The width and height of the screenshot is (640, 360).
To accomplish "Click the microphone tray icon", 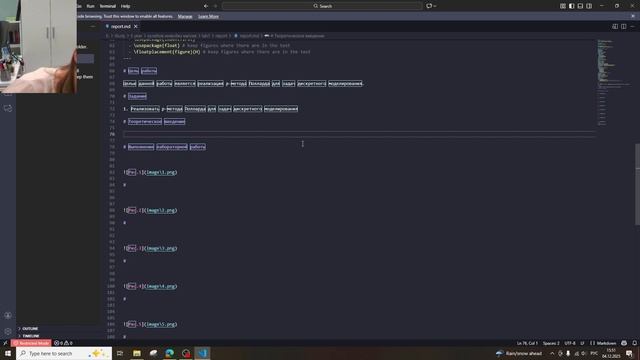I will 568,353.
